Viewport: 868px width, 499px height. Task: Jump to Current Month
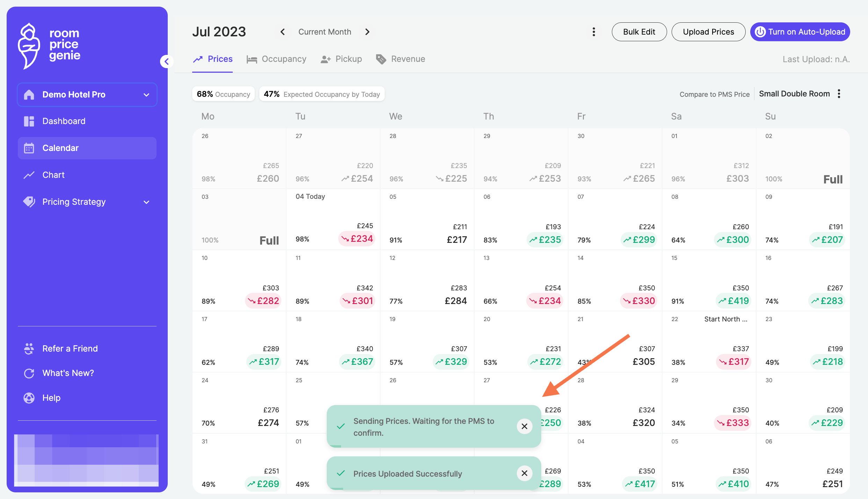325,32
